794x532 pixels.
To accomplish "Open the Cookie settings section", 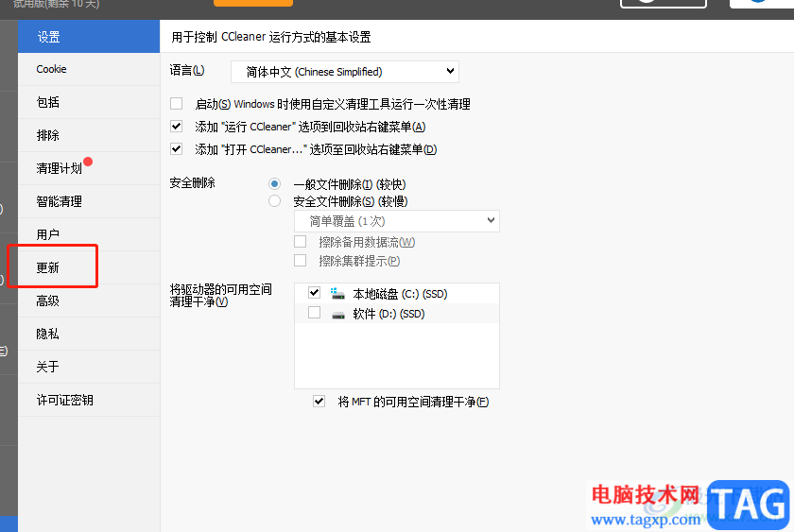I will click(89, 69).
